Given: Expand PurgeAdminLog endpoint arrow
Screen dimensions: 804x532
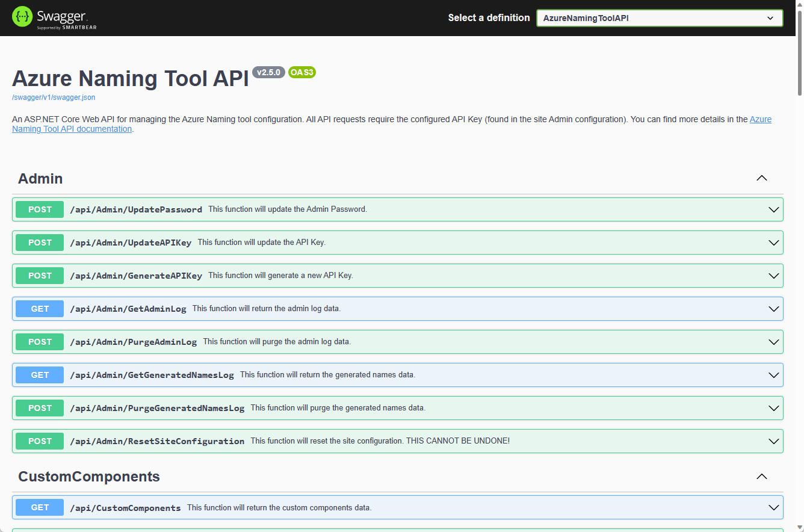Looking at the screenshot, I should (x=774, y=342).
